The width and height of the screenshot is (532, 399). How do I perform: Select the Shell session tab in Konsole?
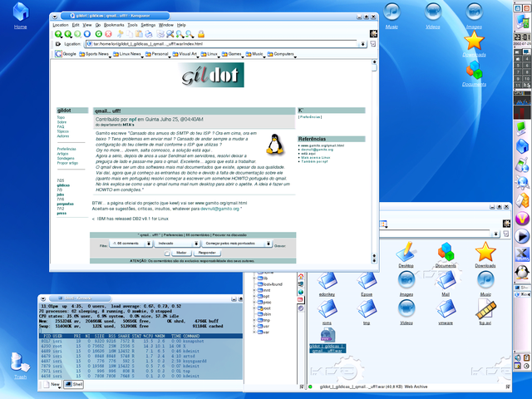(x=74, y=384)
